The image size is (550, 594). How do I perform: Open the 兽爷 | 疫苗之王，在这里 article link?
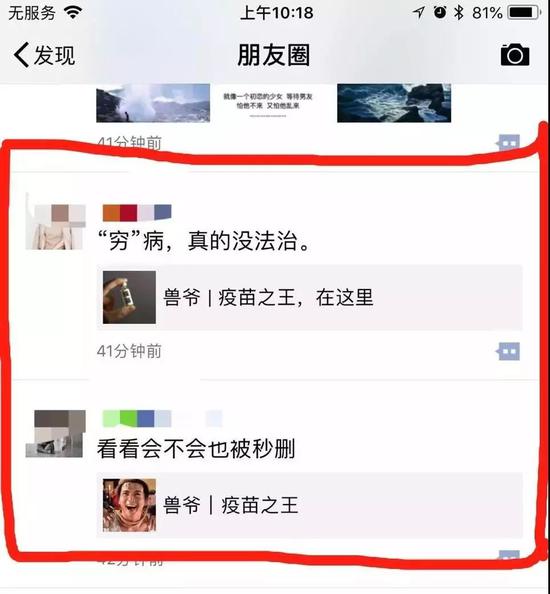tap(309, 297)
